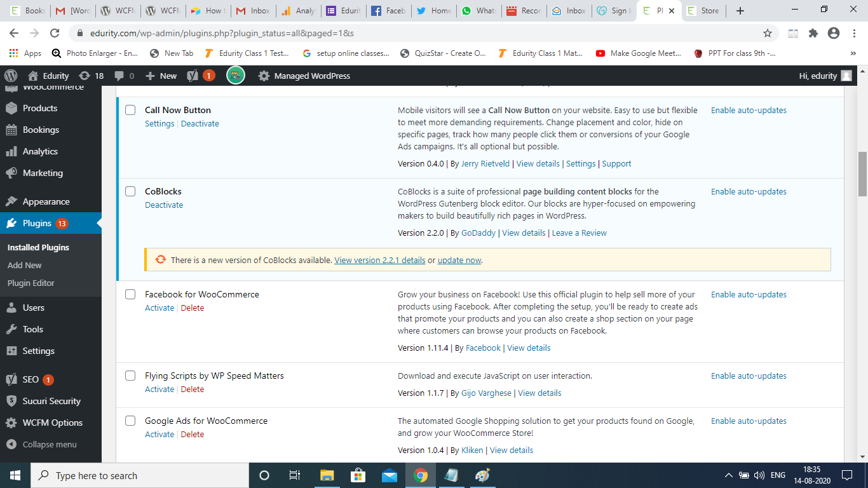Tick the Facebook for WooCommerce checkbox
The width and height of the screenshot is (868, 488).
point(130,294)
